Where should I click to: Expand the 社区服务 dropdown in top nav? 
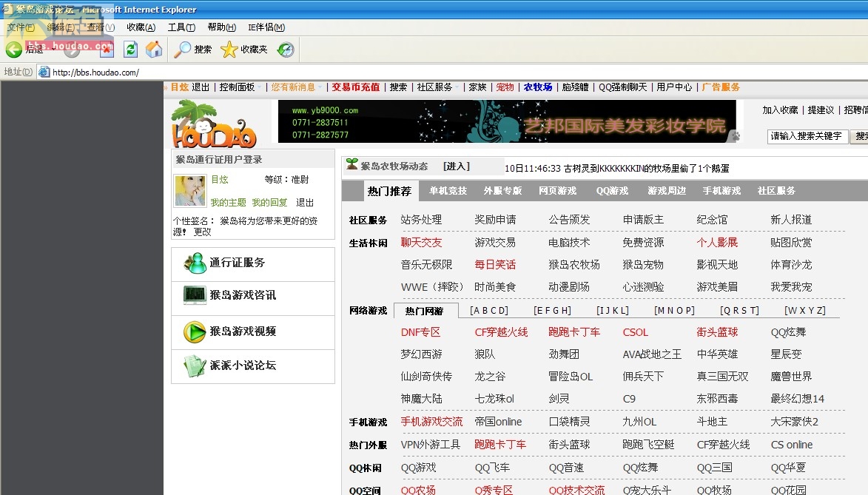coord(437,87)
